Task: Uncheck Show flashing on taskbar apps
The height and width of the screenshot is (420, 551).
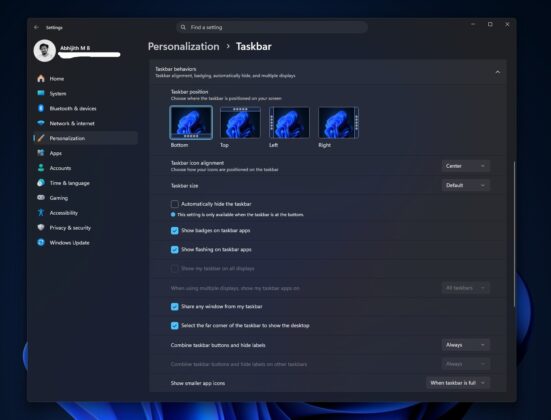Action: coord(175,250)
